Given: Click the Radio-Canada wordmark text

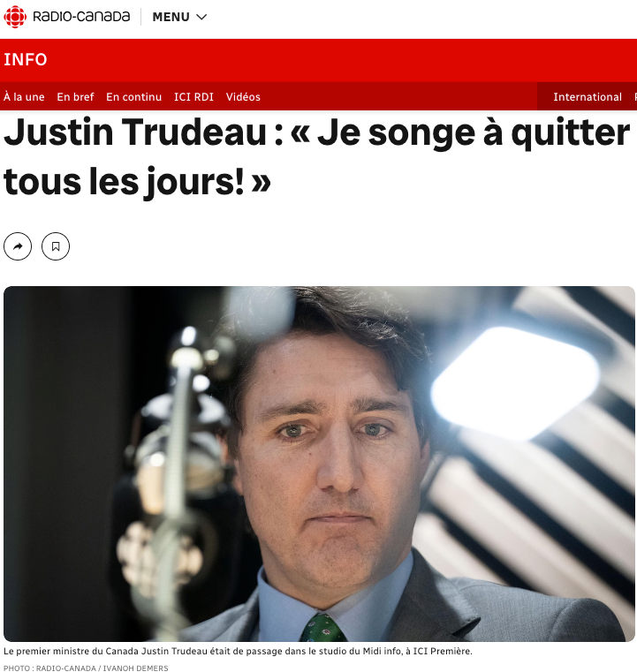Looking at the screenshot, I should [x=81, y=17].
